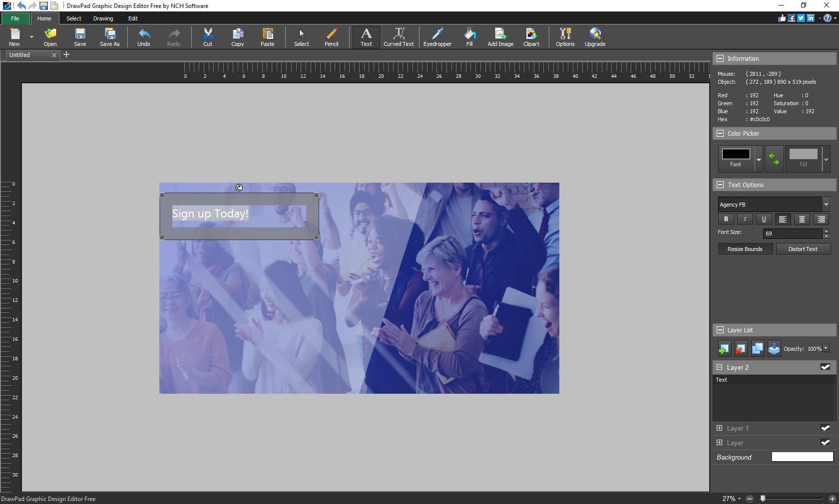
Task: Toggle visibility of Layer 1
Action: (825, 428)
